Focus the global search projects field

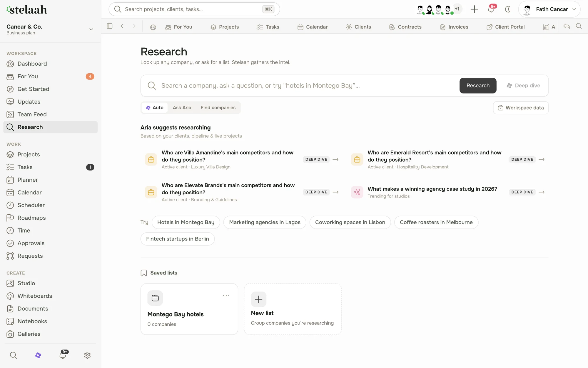coord(194,9)
